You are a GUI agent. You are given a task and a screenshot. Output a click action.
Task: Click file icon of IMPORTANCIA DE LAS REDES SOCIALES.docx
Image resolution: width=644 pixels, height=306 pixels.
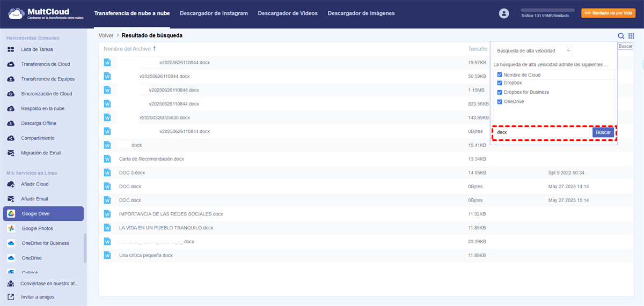click(x=107, y=214)
